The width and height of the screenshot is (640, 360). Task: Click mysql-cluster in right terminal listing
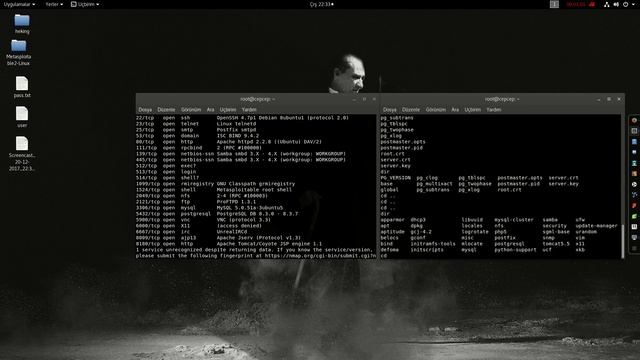pyautogui.click(x=514, y=220)
